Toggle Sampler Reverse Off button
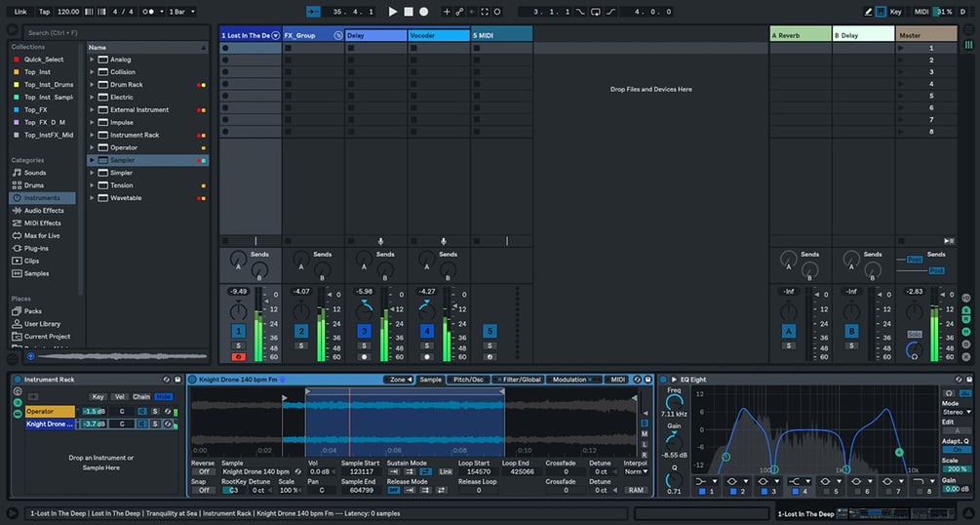This screenshot has height=525, width=980. click(x=203, y=471)
